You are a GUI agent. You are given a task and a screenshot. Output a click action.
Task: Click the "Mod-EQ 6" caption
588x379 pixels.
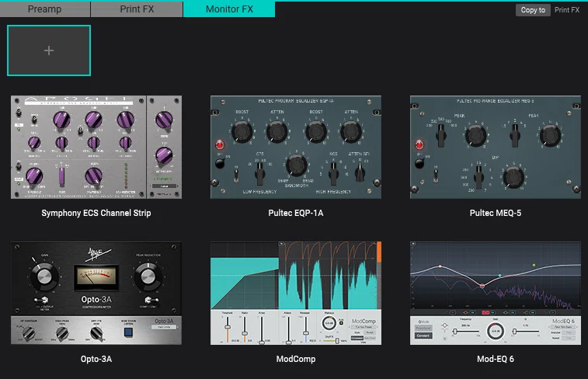(496, 359)
